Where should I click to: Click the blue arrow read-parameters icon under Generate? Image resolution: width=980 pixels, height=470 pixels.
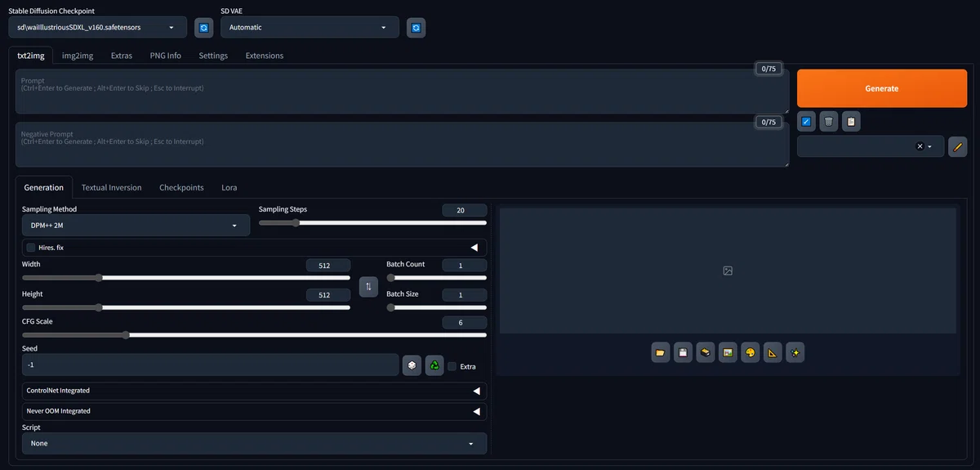point(806,122)
